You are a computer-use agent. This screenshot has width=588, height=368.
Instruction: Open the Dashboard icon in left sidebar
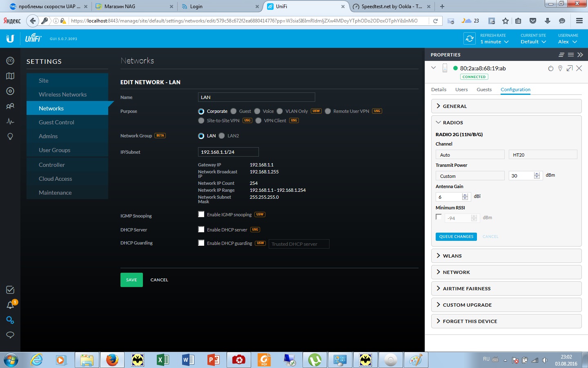pyautogui.click(x=10, y=61)
